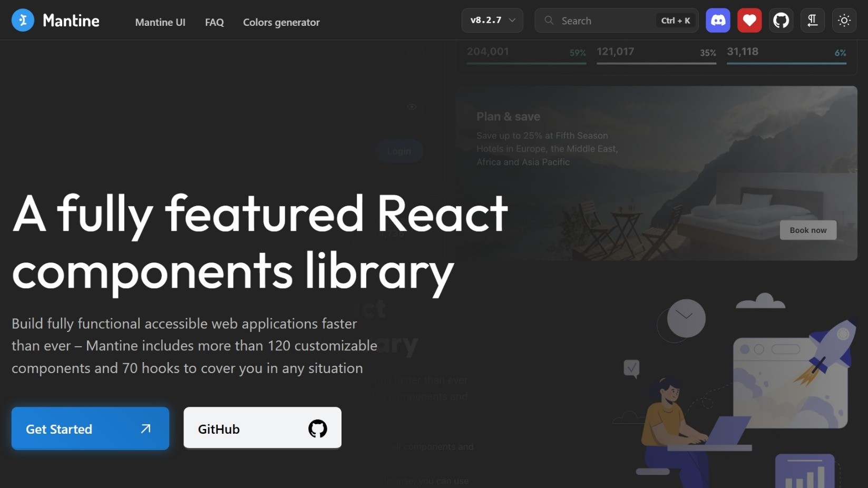This screenshot has height=488, width=868.
Task: Toggle text direction with the pilcrow icon
Action: tap(813, 21)
